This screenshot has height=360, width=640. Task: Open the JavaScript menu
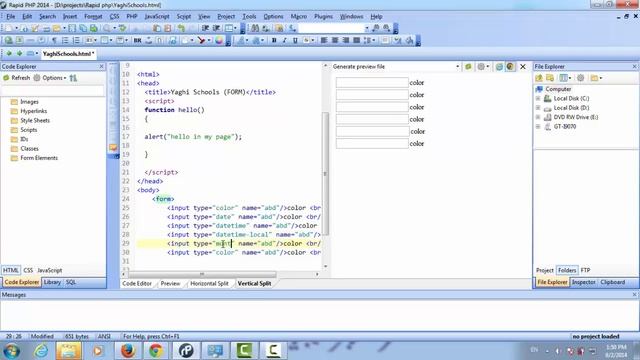pos(157,17)
